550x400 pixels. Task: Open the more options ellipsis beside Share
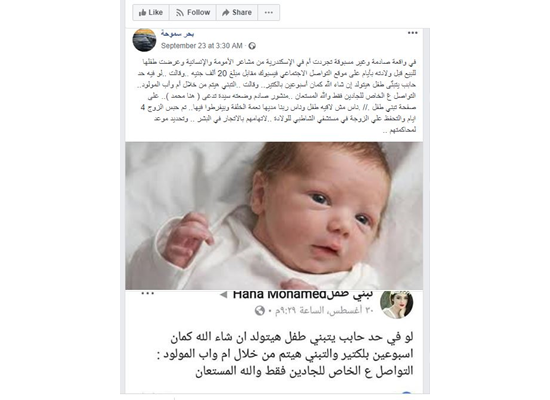point(269,13)
